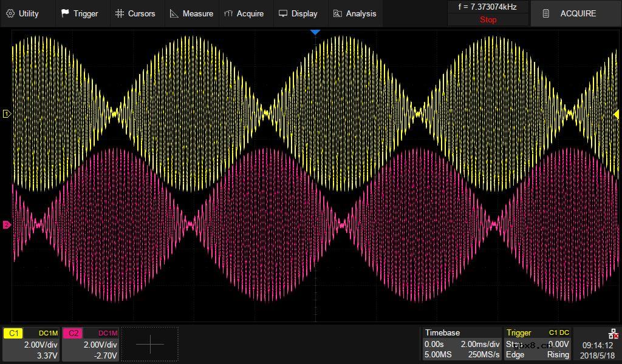This screenshot has width=622, height=364.
Task: Open the Trigger settings box
Action: pos(538,344)
